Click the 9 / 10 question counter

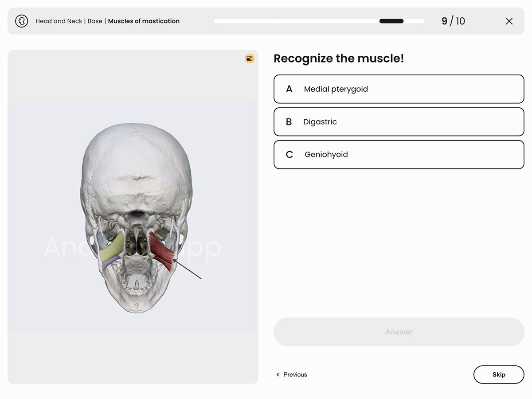[453, 21]
